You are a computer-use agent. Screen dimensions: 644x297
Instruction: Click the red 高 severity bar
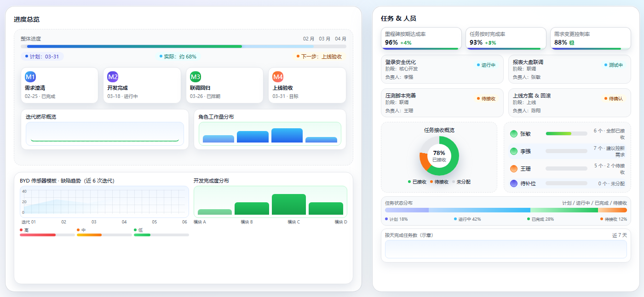click(x=47, y=235)
